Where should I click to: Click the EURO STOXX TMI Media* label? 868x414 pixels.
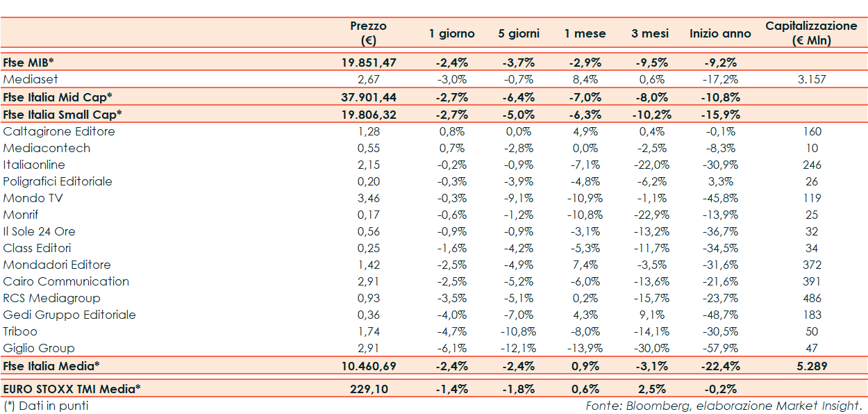[72, 389]
